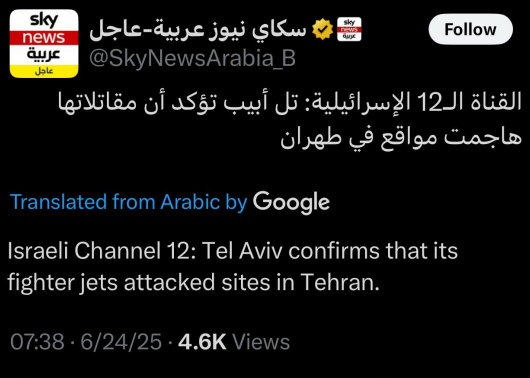Screen dimensions: 530x378
Task: Open the Sky News Arabia profile avatar
Action: pyautogui.click(x=44, y=44)
